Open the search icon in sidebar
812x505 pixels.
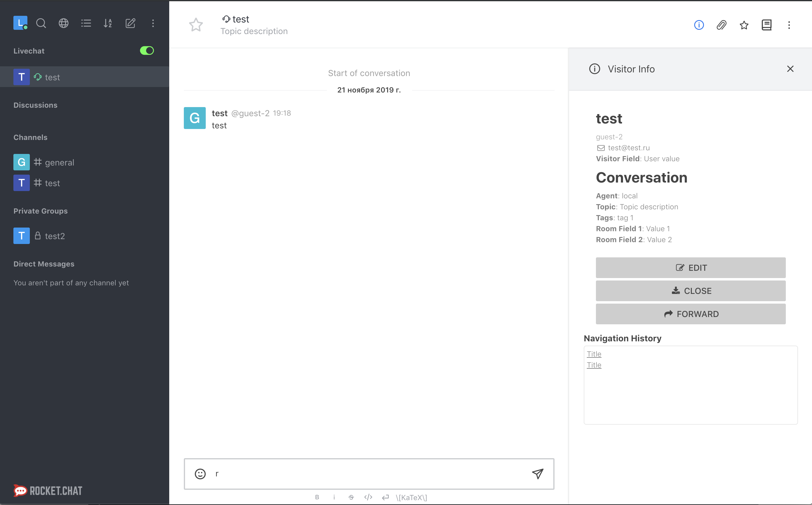[x=41, y=23]
